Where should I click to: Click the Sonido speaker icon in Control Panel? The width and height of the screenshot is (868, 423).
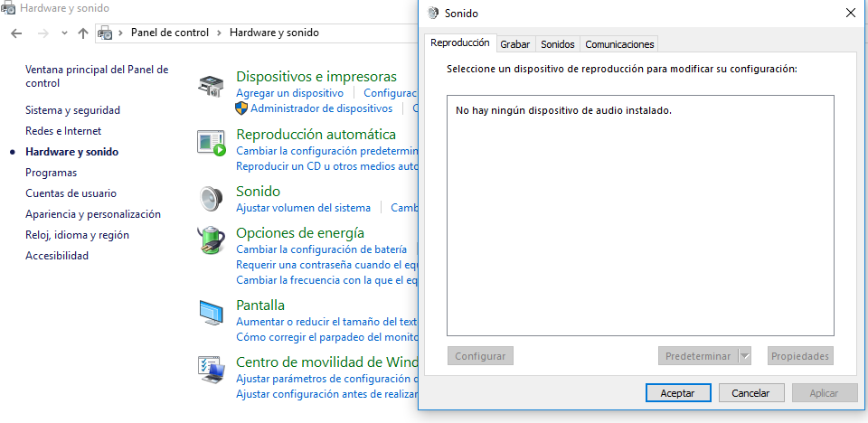[x=211, y=197]
